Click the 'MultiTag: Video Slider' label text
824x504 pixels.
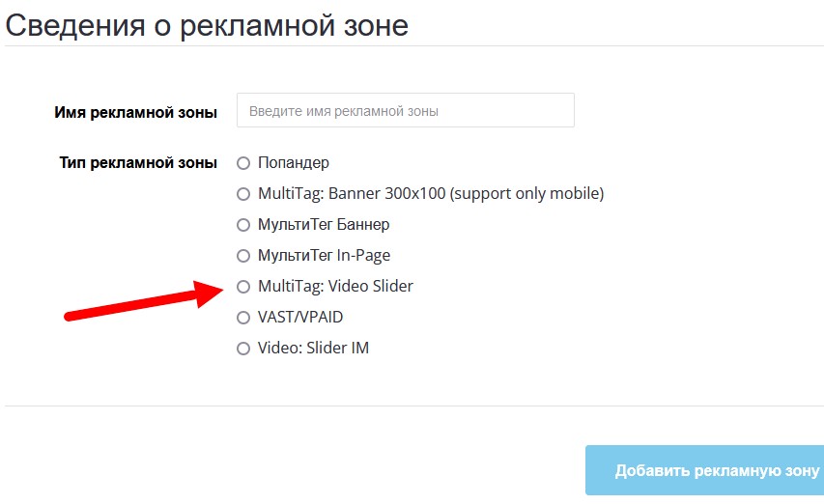click(335, 287)
